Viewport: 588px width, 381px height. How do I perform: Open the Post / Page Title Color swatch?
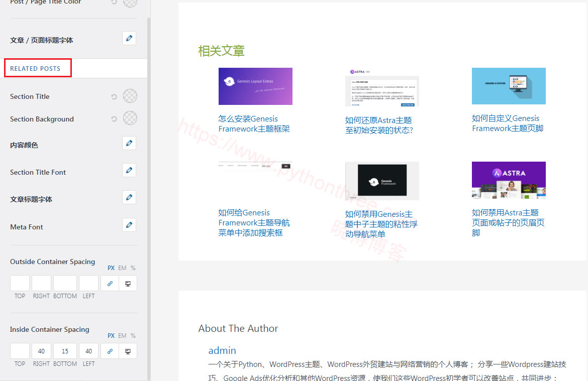click(x=130, y=3)
